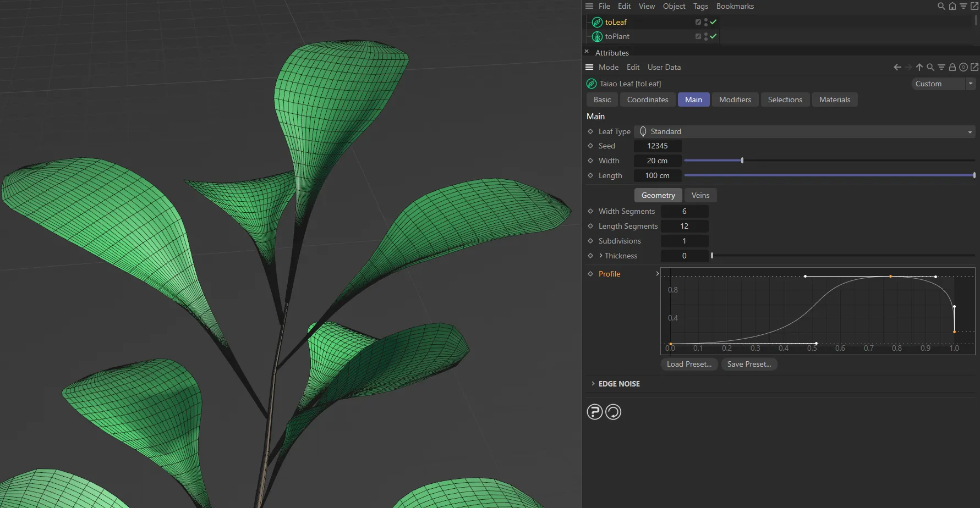Open the Custom preset dropdown

(943, 84)
